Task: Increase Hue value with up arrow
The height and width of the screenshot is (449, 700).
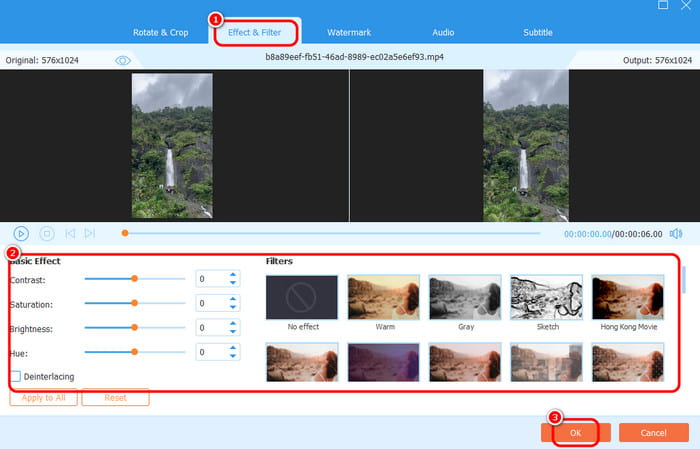Action: 233,348
